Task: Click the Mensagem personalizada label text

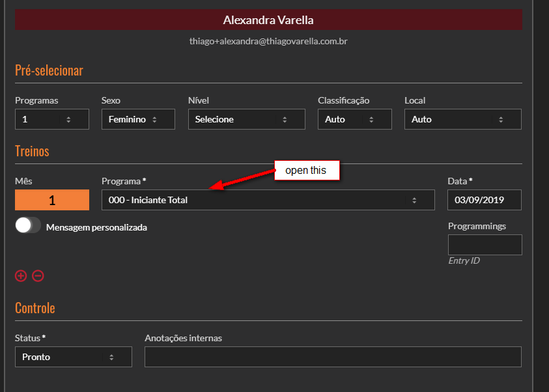Action: [96, 227]
